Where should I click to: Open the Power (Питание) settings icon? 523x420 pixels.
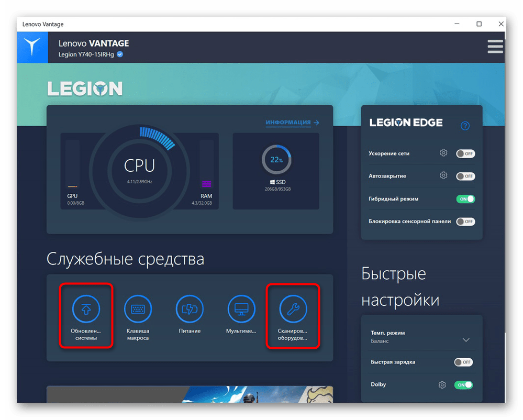[x=190, y=310]
